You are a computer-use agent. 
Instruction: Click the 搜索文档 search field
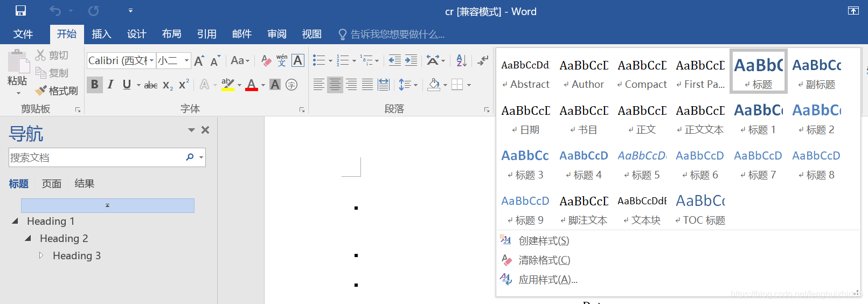(x=97, y=157)
